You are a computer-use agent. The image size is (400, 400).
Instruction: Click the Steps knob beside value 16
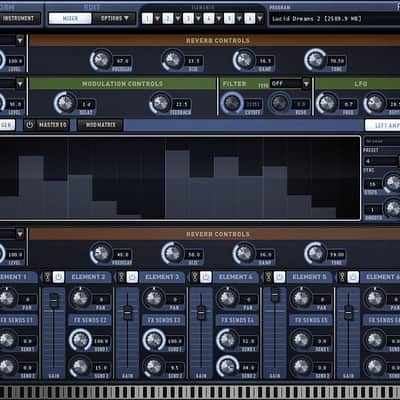point(392,183)
